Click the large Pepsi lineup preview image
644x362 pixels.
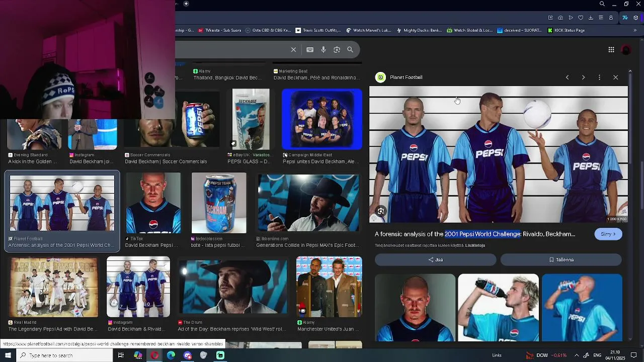point(499,154)
